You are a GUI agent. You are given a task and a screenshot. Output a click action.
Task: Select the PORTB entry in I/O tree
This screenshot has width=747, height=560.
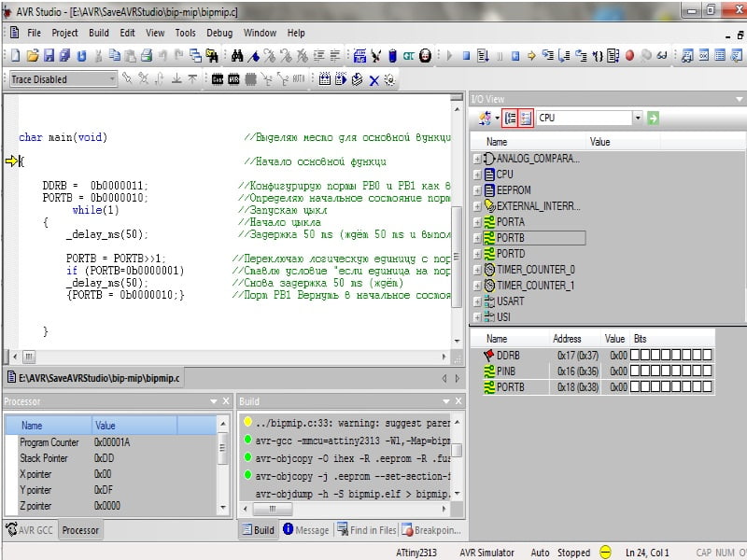point(510,238)
